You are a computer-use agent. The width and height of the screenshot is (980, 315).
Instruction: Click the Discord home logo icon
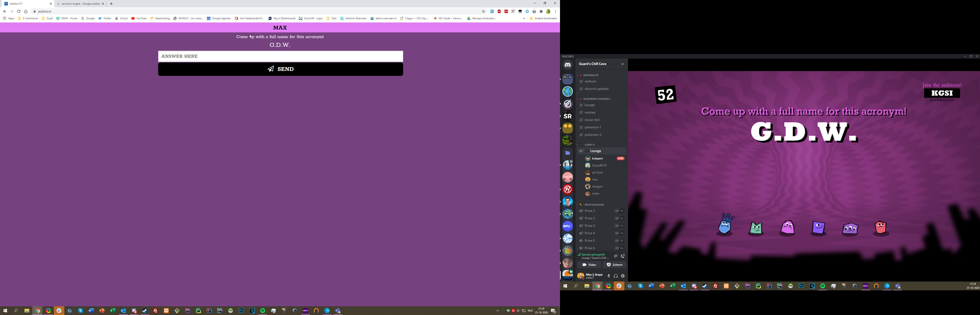click(x=568, y=65)
